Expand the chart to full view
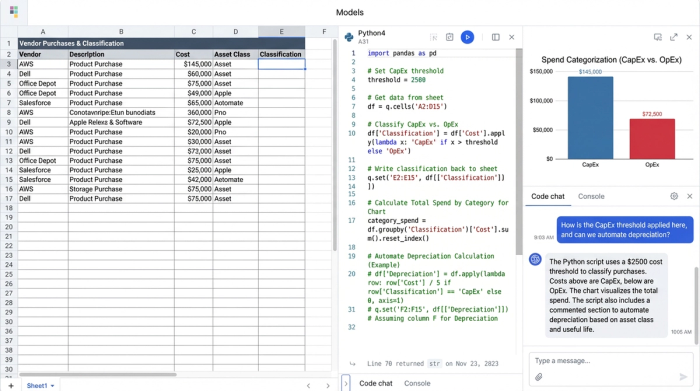Image resolution: width=700 pixels, height=391 pixels. (x=674, y=37)
